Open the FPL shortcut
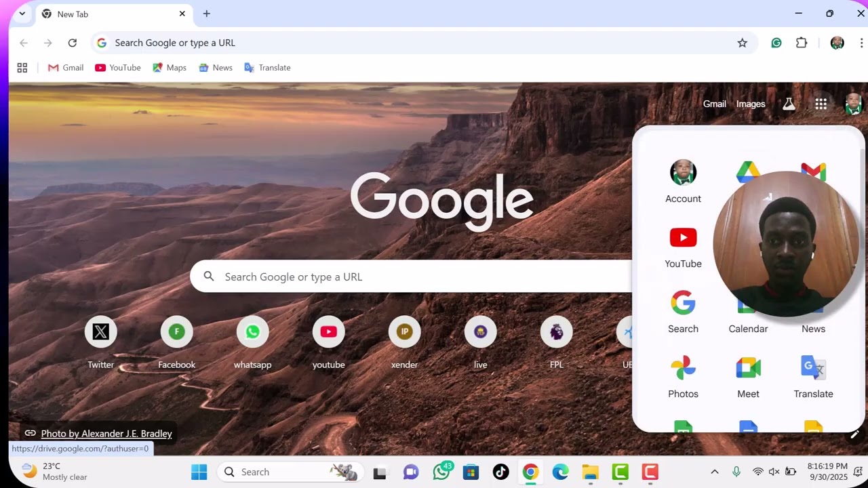The image size is (868, 488). click(x=557, y=344)
